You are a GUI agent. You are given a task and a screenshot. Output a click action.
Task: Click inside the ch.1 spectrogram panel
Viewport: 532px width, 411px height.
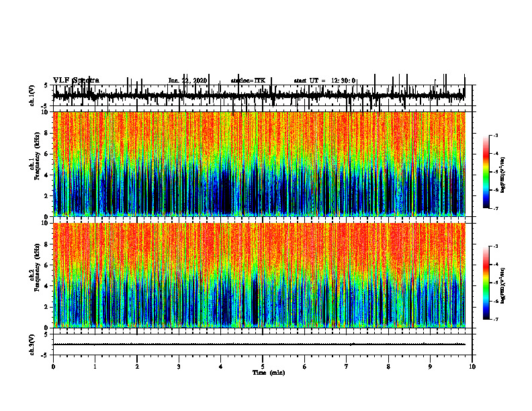pos(259,164)
